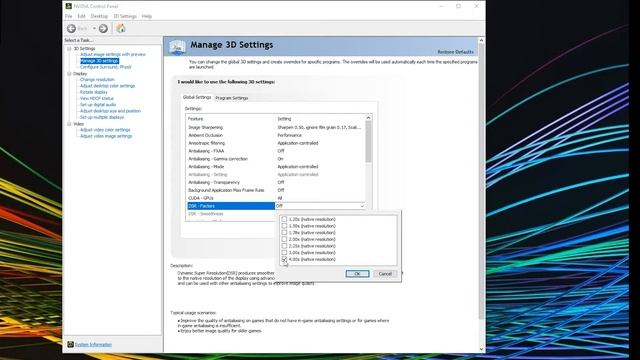Open Adjust video image settings
Screen dimensions: 640x360
point(106,136)
